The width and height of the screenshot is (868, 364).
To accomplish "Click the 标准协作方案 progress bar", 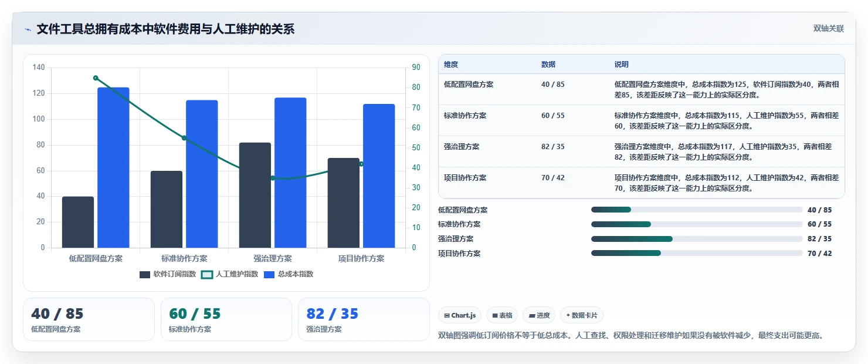I will 697,224.
